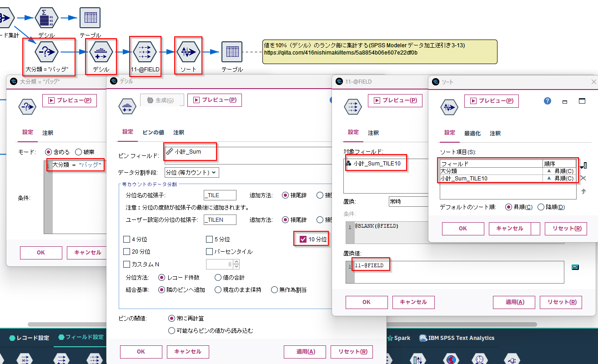This screenshot has height=364, width=598.
Task: Open 昇順(C) order cell for 大分類 row
Action: (560, 171)
